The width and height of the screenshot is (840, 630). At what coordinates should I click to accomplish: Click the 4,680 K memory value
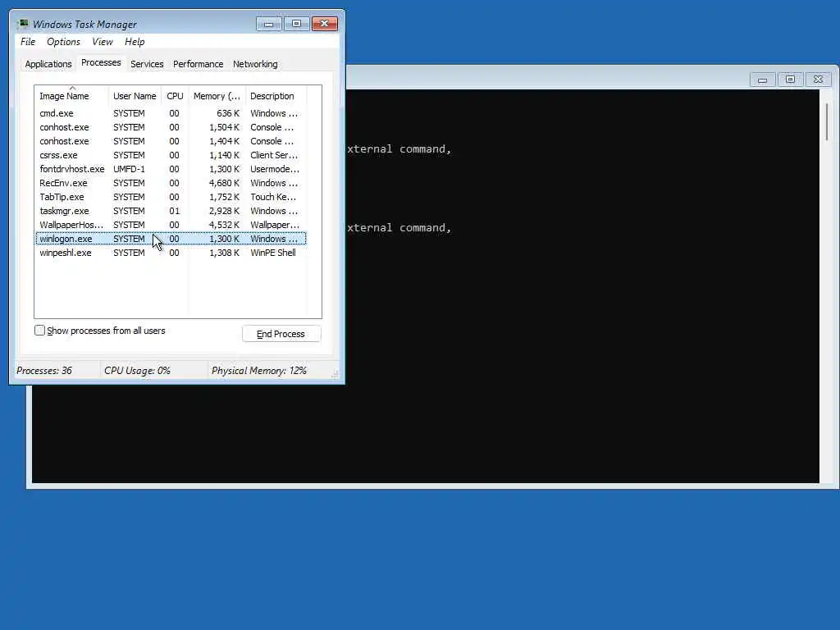(x=224, y=183)
